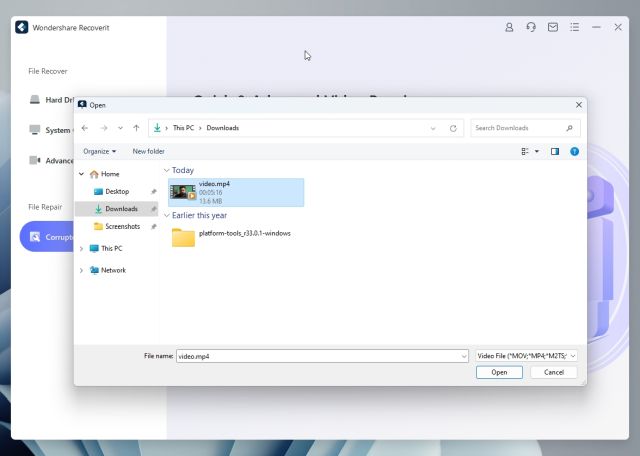The height and width of the screenshot is (456, 640).
Task: Refresh the Downloads folder view
Action: [x=453, y=128]
